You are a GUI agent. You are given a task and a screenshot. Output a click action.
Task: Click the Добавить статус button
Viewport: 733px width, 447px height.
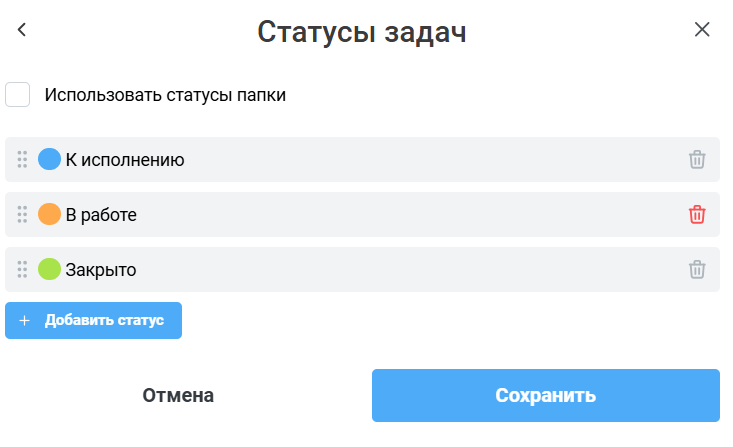93,320
